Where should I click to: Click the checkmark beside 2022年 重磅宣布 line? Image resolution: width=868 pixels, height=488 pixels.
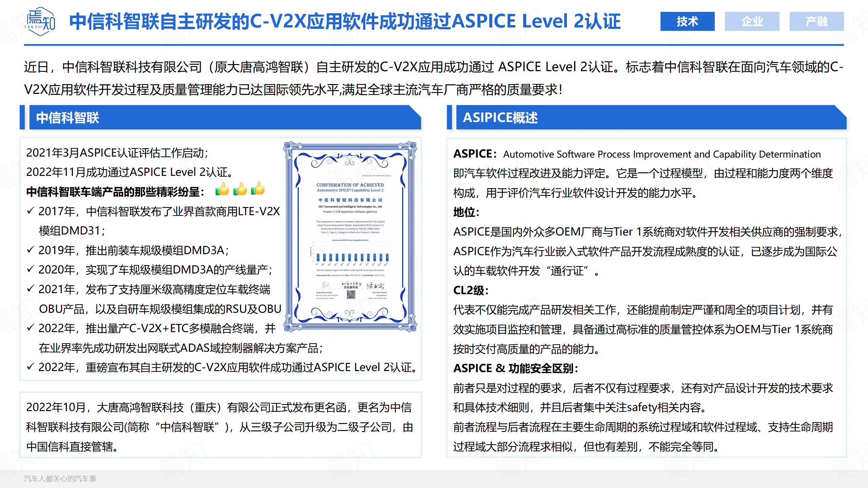point(31,367)
